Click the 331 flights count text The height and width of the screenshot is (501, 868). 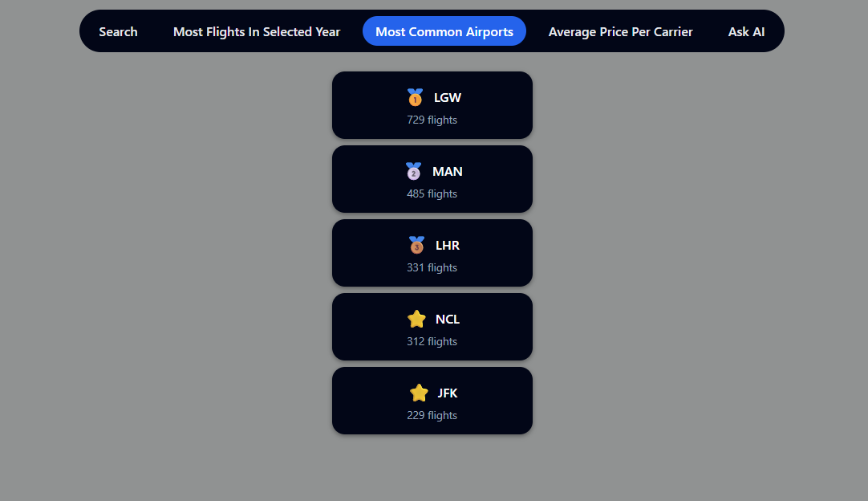pyautogui.click(x=432, y=268)
